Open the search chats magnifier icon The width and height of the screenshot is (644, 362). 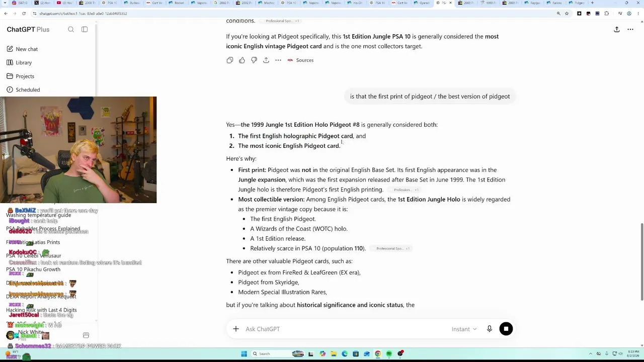(71, 30)
